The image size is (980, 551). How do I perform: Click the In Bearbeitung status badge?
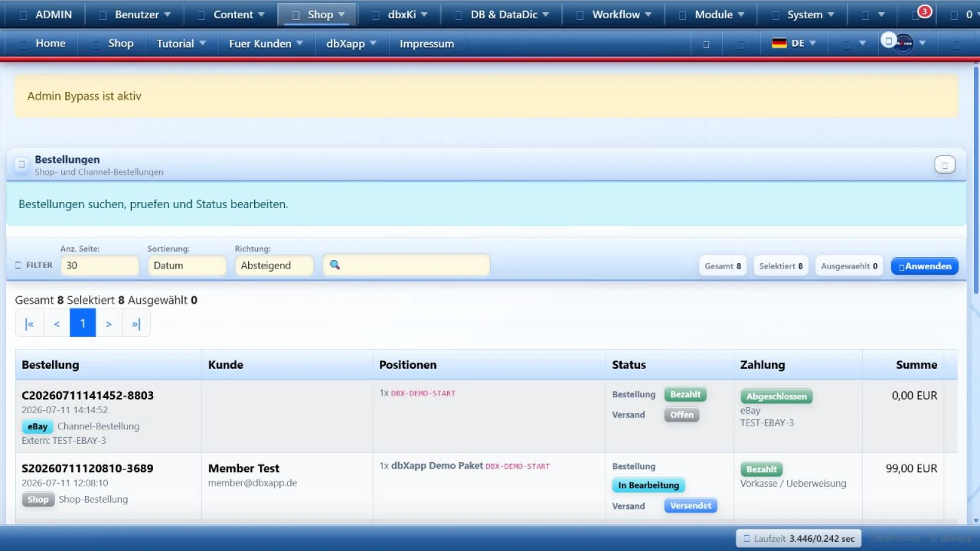click(x=649, y=485)
